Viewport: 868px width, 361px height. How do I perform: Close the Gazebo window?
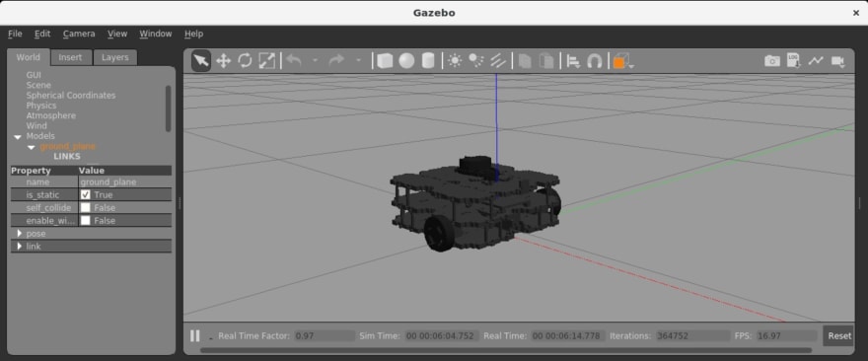[x=855, y=13]
